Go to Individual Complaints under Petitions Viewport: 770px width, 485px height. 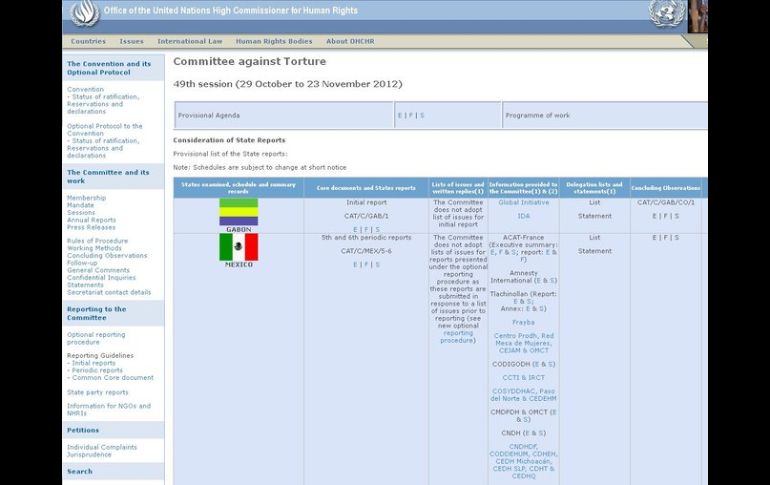[x=101, y=447]
